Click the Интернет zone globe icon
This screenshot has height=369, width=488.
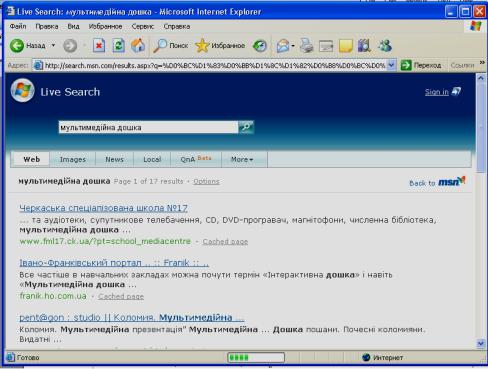coord(366,357)
